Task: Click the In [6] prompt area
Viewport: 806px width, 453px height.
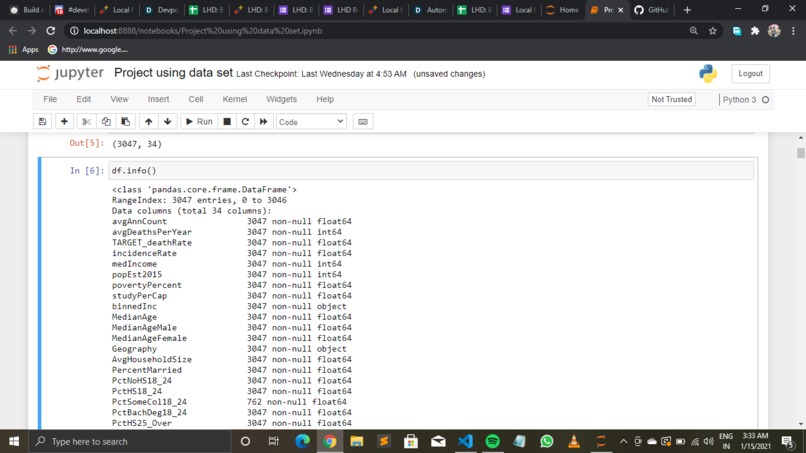Action: point(86,171)
